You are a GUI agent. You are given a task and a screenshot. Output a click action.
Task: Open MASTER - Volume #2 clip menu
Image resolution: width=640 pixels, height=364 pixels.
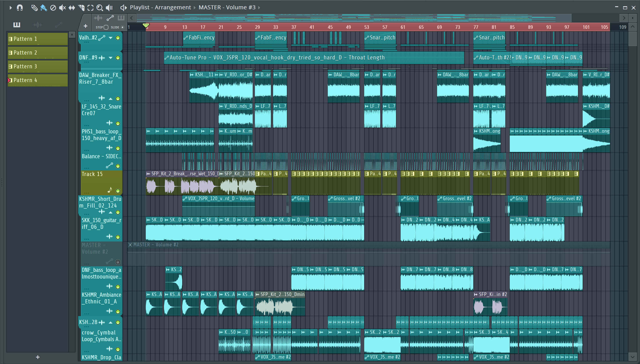coord(130,245)
